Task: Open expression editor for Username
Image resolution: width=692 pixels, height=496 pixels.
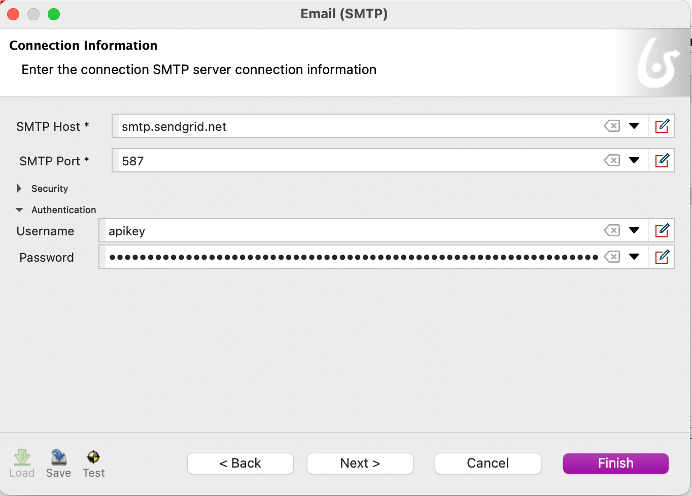Action: click(662, 231)
